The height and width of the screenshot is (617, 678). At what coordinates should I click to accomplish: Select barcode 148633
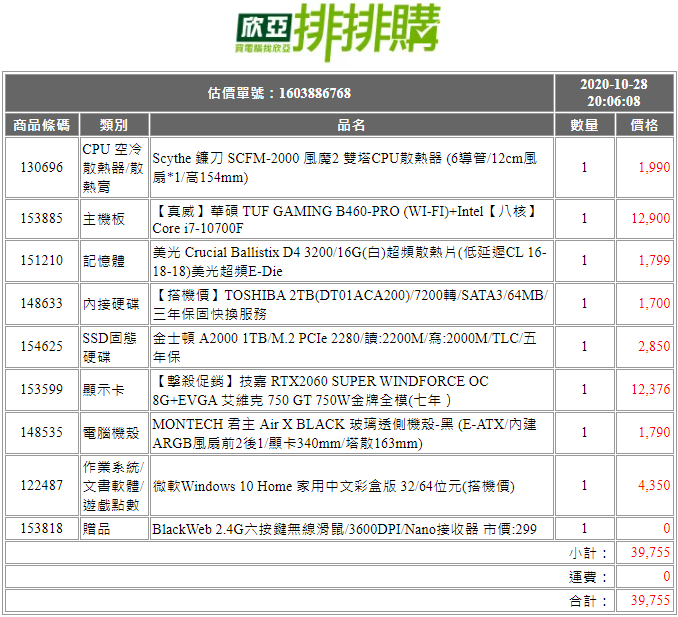click(x=42, y=304)
